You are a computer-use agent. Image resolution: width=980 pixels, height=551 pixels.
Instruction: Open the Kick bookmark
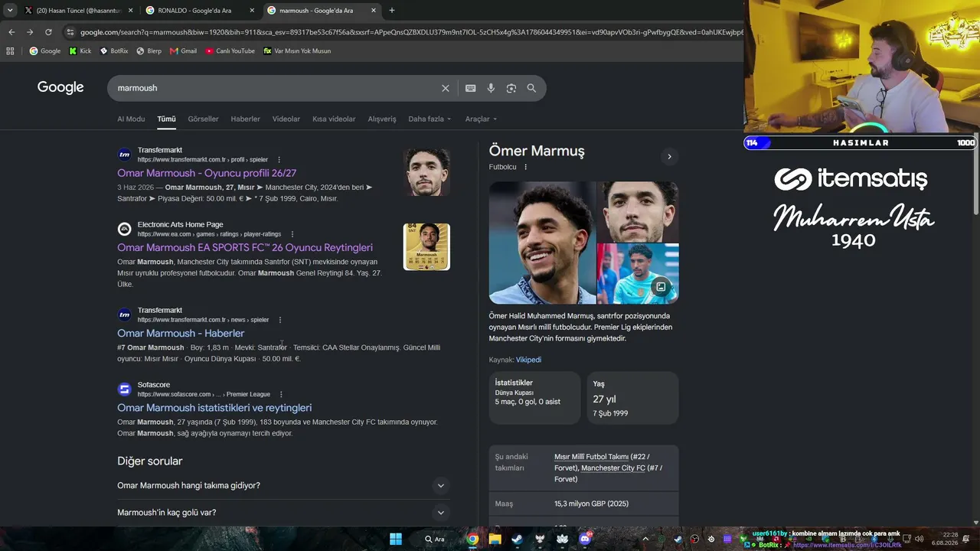pyautogui.click(x=80, y=51)
